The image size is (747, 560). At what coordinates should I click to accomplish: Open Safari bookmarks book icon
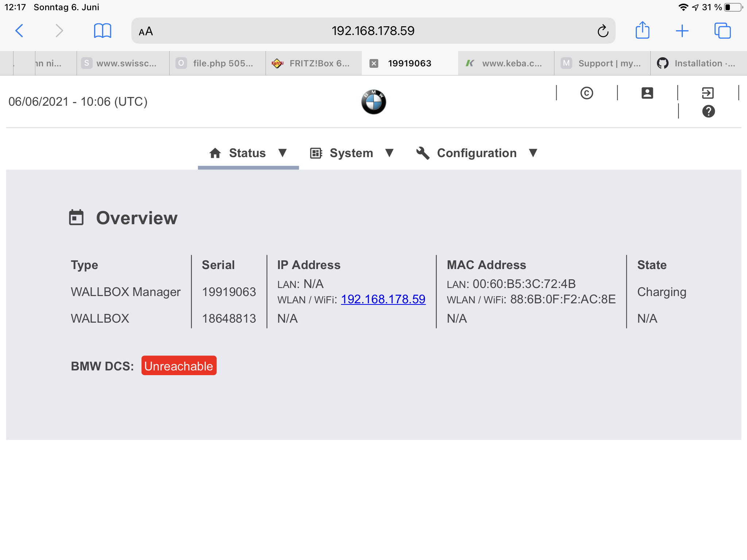(102, 31)
